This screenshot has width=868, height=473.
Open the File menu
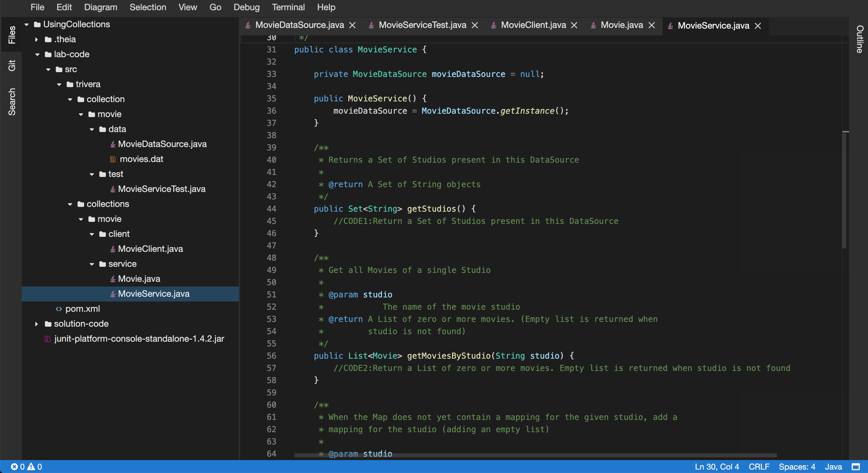[x=37, y=7]
